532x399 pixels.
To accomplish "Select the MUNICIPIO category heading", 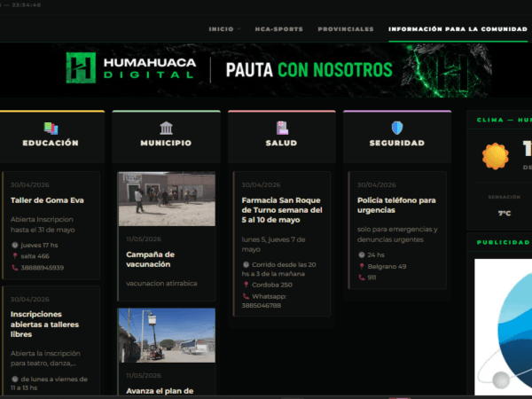I will click(x=167, y=143).
